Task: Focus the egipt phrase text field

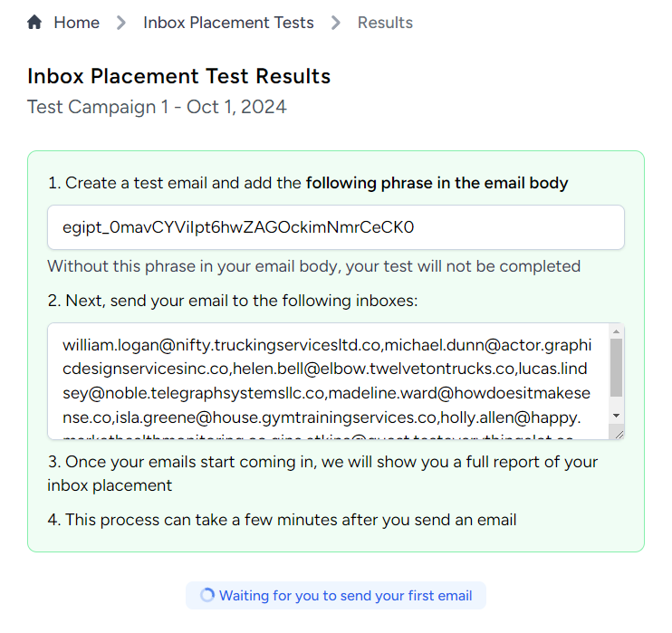Action: [336, 227]
